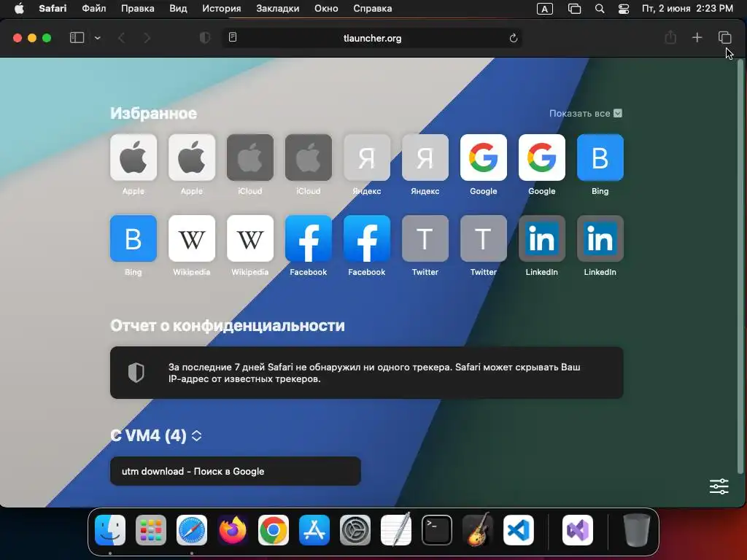The width and height of the screenshot is (747, 560).
Task: Open Launchpad from the Dock
Action: tap(151, 530)
